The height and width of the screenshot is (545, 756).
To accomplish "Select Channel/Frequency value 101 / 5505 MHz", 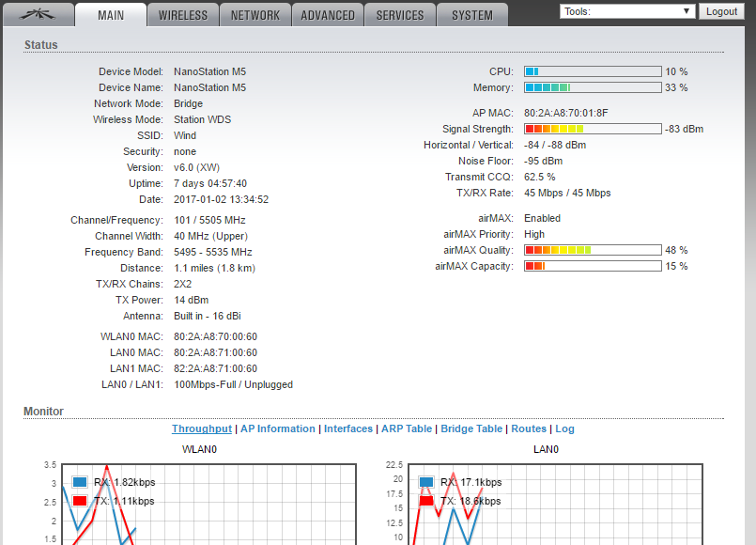I will (x=209, y=221).
